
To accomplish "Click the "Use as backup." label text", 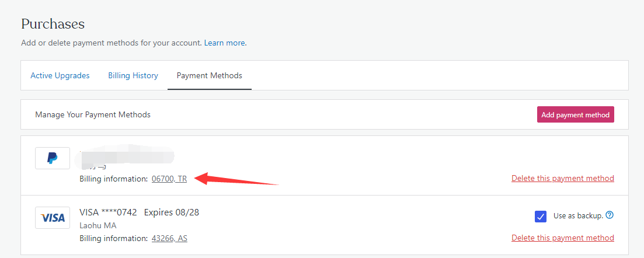I will (577, 216).
